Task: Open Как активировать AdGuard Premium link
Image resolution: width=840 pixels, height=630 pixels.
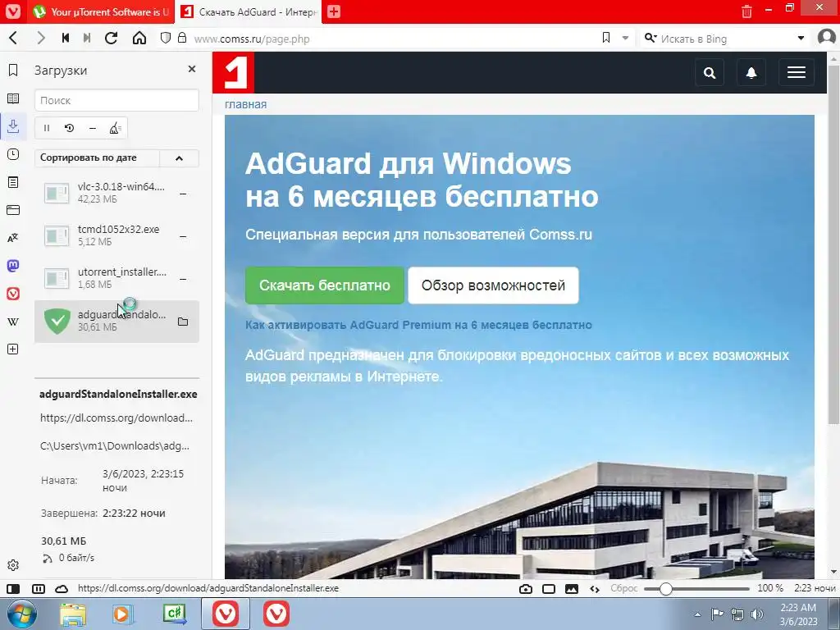Action: coord(418,325)
